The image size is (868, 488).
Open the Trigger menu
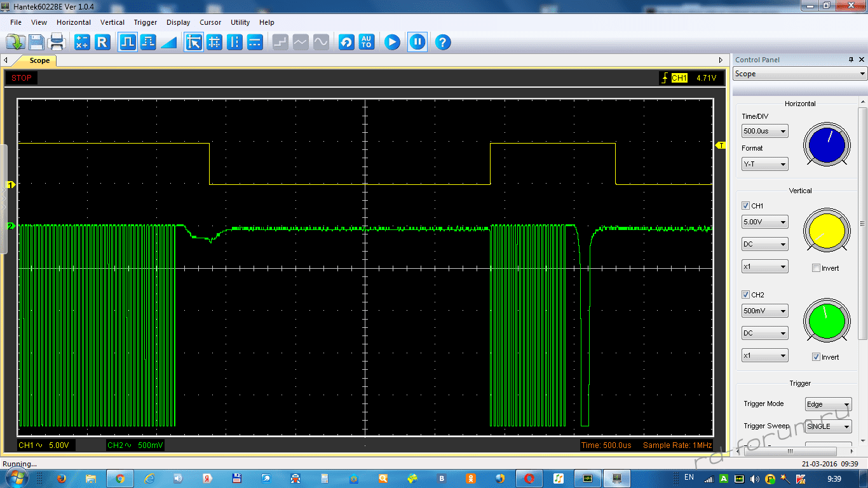145,22
